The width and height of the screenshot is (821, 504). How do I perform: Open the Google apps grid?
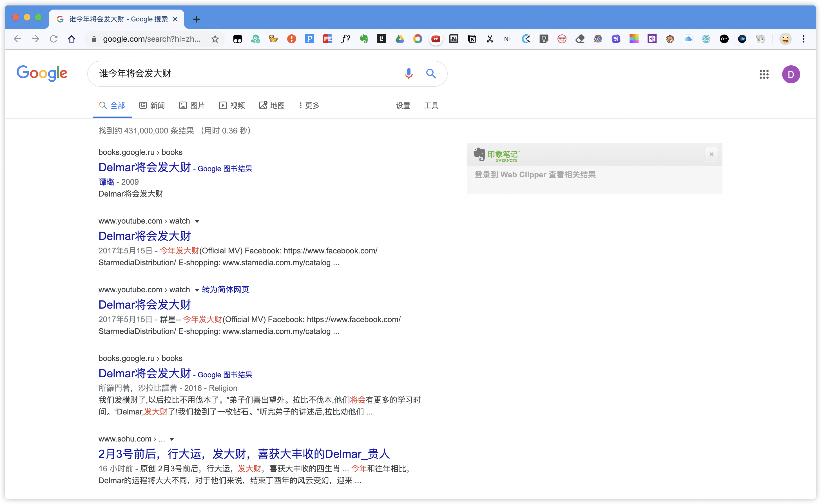click(764, 74)
